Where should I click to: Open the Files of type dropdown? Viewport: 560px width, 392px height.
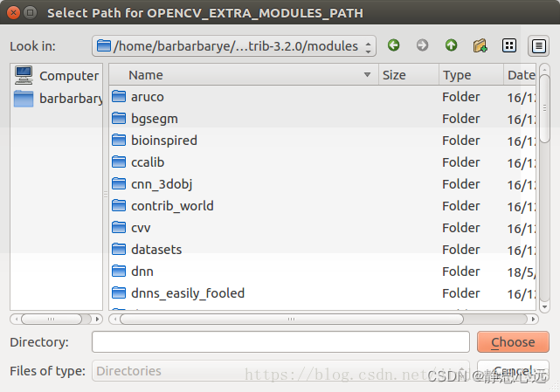pos(280,370)
